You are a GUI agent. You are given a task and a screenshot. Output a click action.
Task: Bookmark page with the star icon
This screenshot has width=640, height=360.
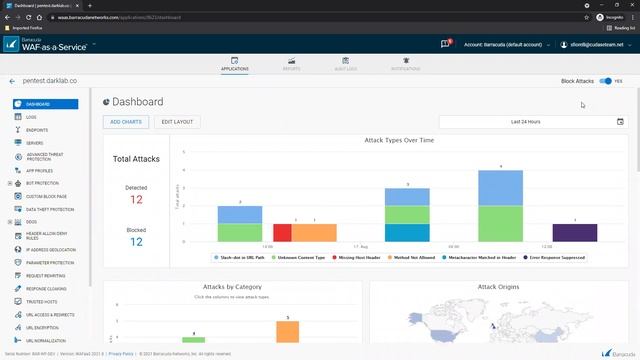pyautogui.click(x=587, y=18)
